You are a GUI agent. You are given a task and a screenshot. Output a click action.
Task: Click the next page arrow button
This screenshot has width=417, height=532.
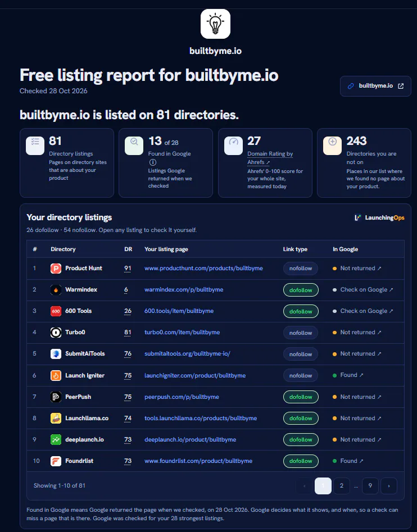click(389, 485)
